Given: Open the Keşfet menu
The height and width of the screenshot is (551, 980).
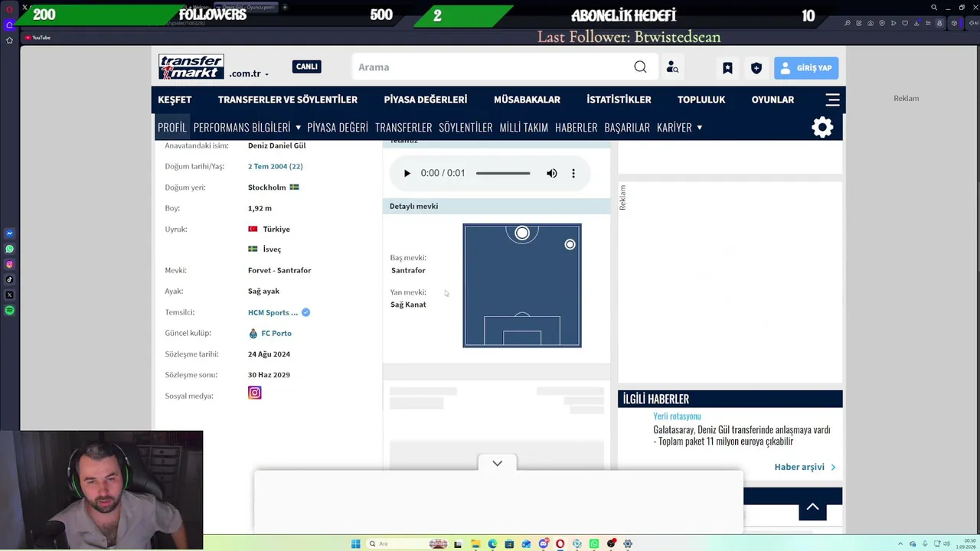Looking at the screenshot, I should [175, 99].
